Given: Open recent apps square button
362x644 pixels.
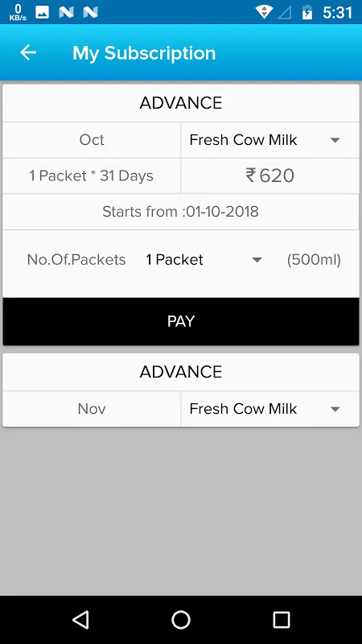Looking at the screenshot, I should (x=281, y=619).
